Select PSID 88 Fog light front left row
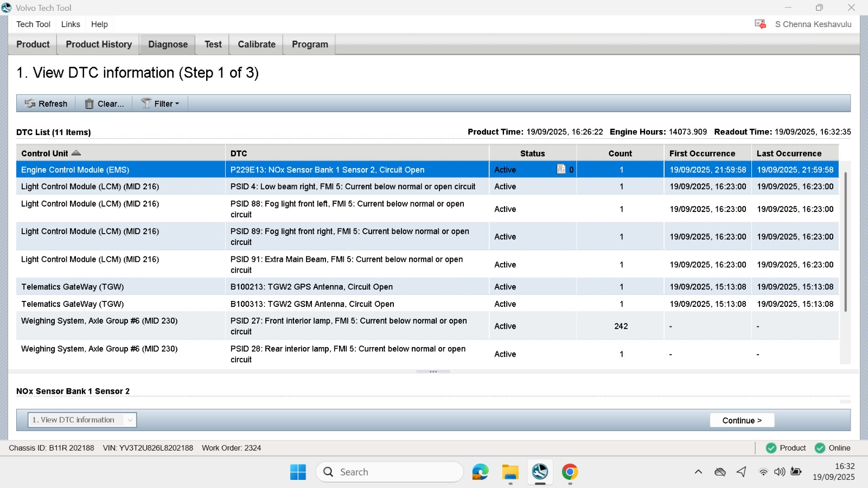 pyautogui.click(x=427, y=209)
